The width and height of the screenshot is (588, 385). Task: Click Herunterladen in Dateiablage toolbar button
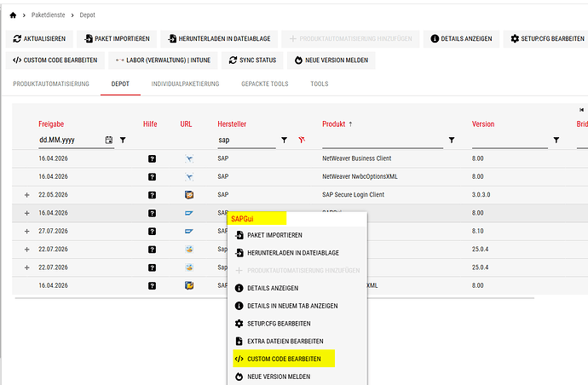(x=219, y=38)
